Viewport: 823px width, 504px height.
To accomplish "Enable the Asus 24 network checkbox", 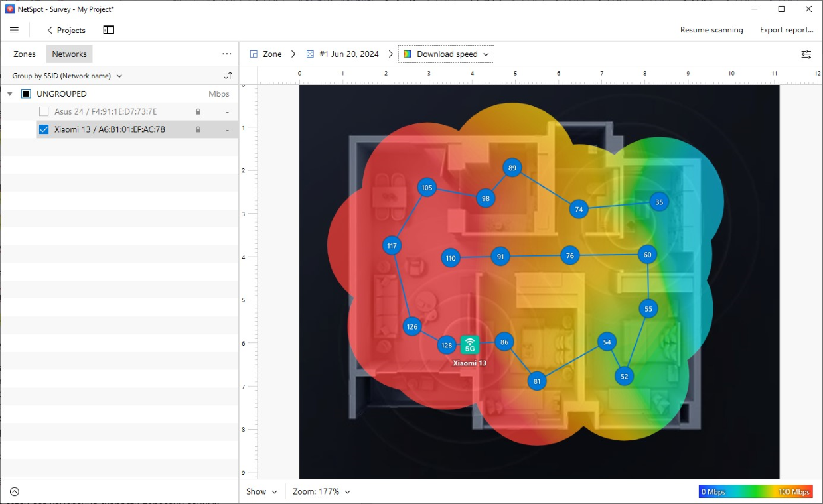I will (x=43, y=111).
